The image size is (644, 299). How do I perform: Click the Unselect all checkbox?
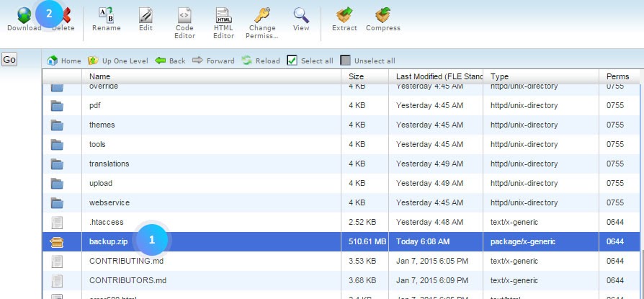(346, 61)
